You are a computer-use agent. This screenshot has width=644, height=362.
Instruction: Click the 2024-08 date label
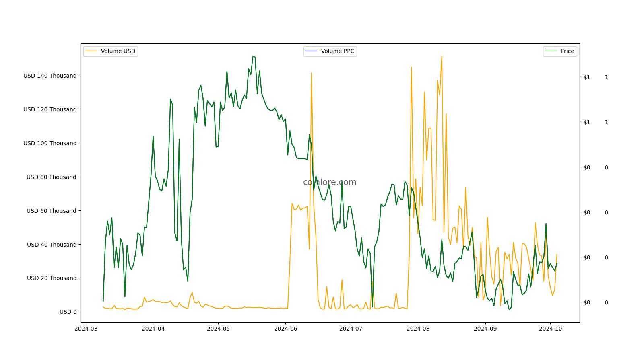(418, 328)
